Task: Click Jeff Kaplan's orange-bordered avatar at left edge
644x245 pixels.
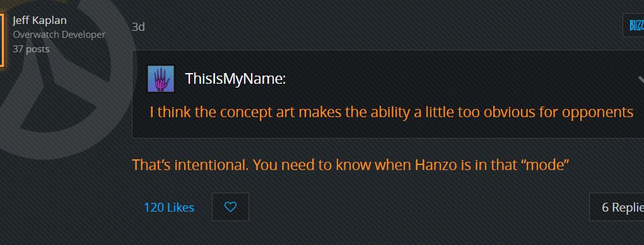Action: click(x=2, y=40)
